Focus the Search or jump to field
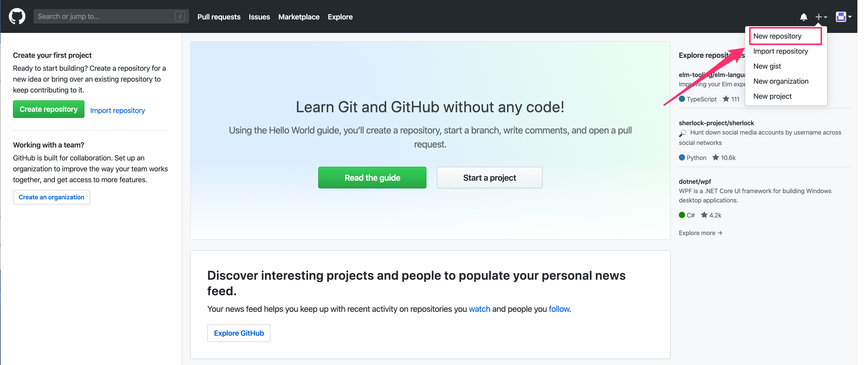 [111, 17]
